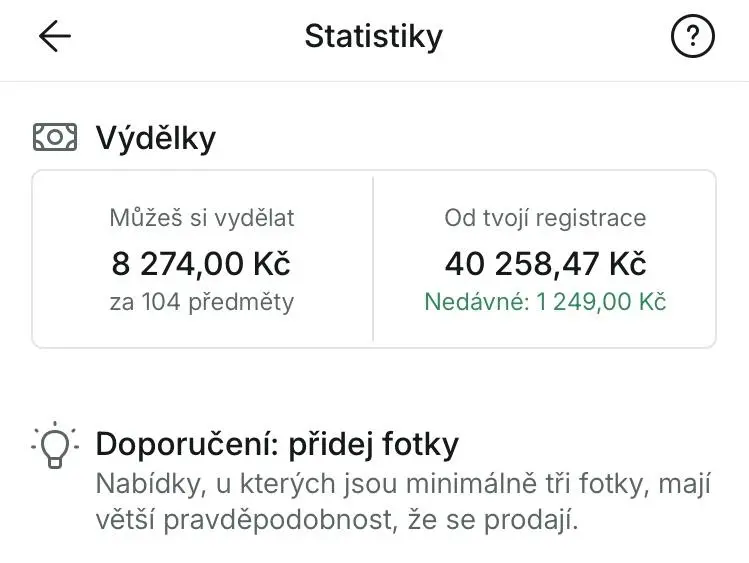Viewport: 749px width, 563px height.
Task: Click the word fotky in heading
Action: (x=420, y=445)
